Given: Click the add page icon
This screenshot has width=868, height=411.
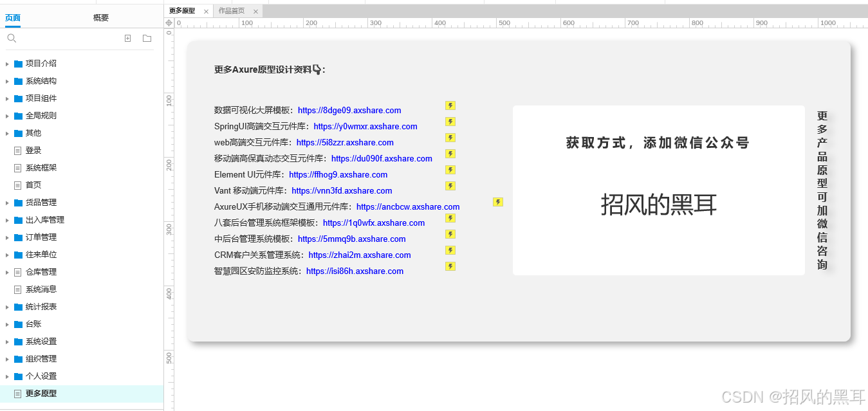Looking at the screenshot, I should [127, 39].
